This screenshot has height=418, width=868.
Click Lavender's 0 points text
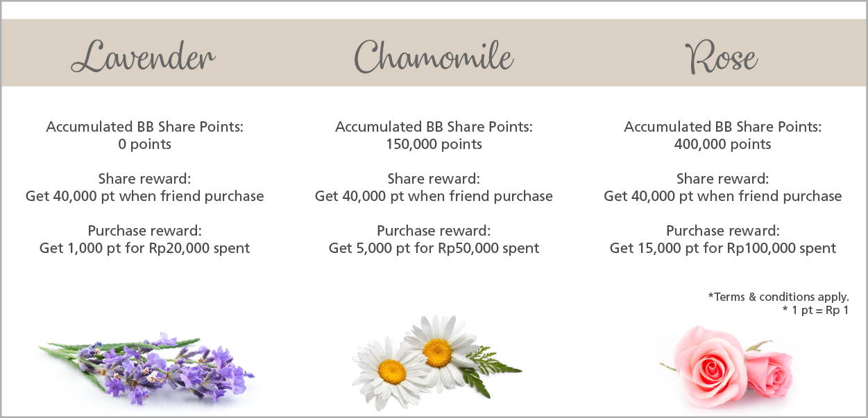pos(145,144)
